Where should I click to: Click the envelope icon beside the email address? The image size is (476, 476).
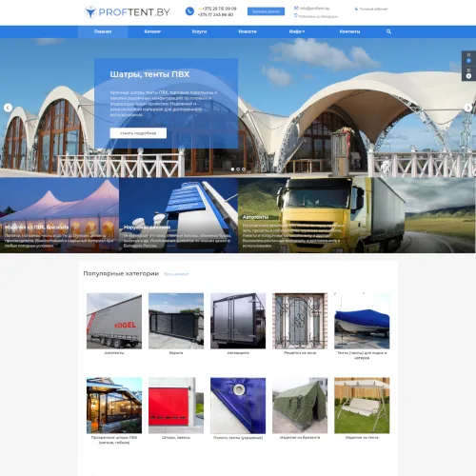coord(296,8)
